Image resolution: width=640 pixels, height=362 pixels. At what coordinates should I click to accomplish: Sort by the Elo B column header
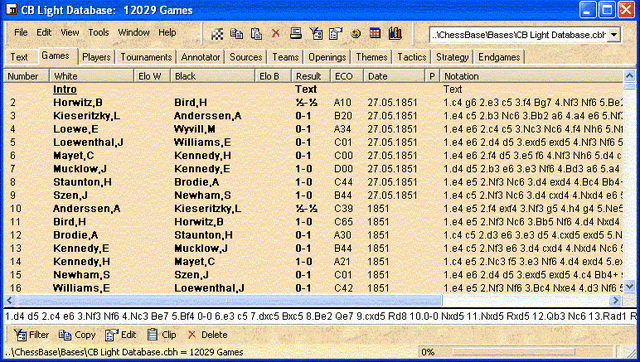click(273, 76)
